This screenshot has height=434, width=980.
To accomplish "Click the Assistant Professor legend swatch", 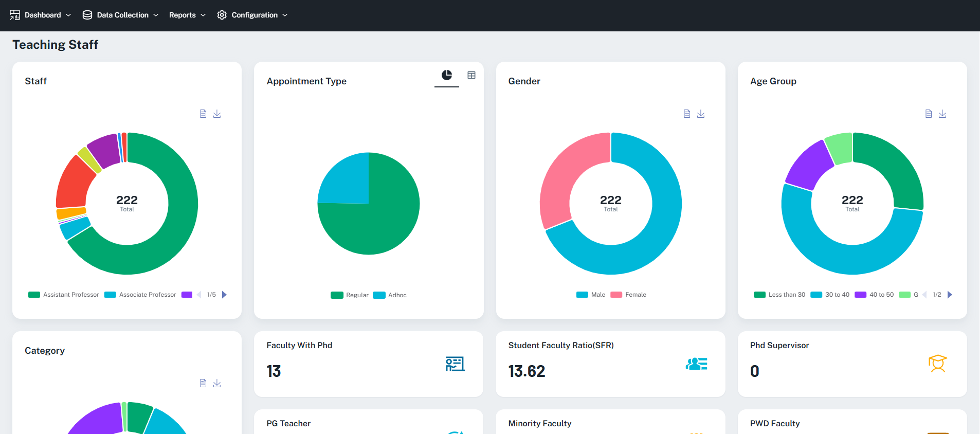I will [34, 295].
